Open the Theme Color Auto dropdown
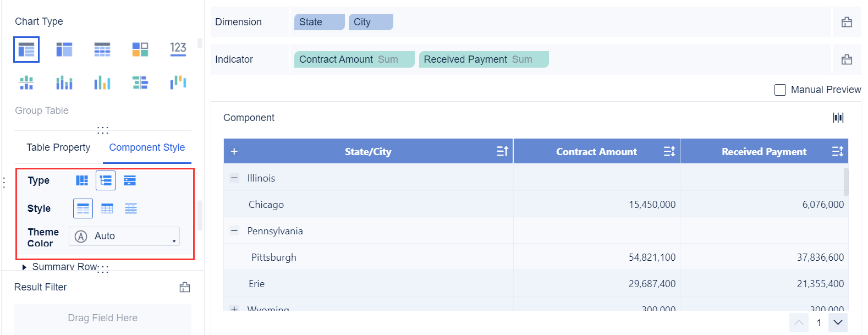 pyautogui.click(x=124, y=236)
